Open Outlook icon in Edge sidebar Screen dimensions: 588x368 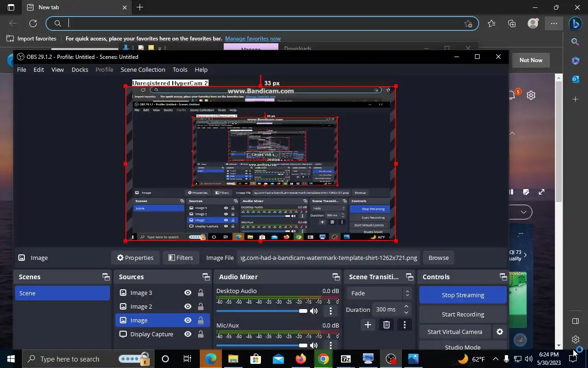point(575,79)
